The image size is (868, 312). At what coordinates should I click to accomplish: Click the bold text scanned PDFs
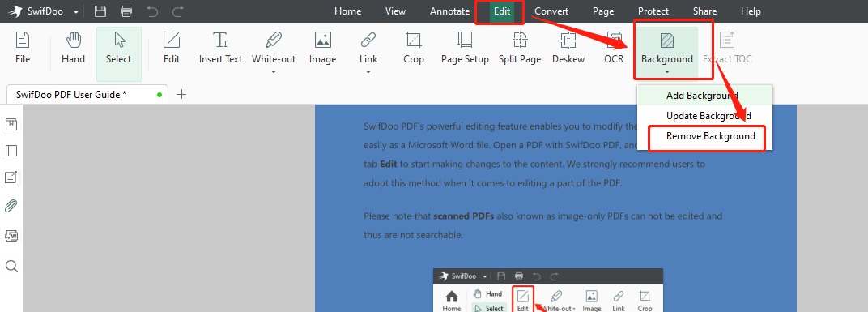point(463,216)
